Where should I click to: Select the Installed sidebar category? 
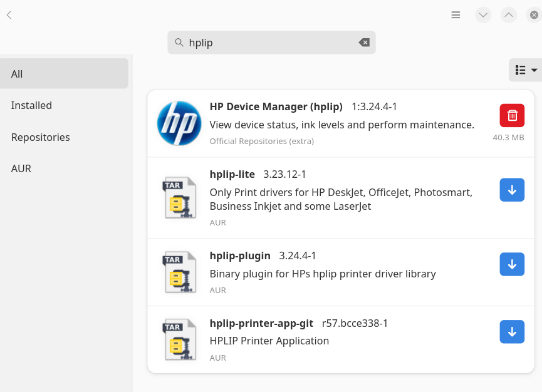pyautogui.click(x=65, y=105)
